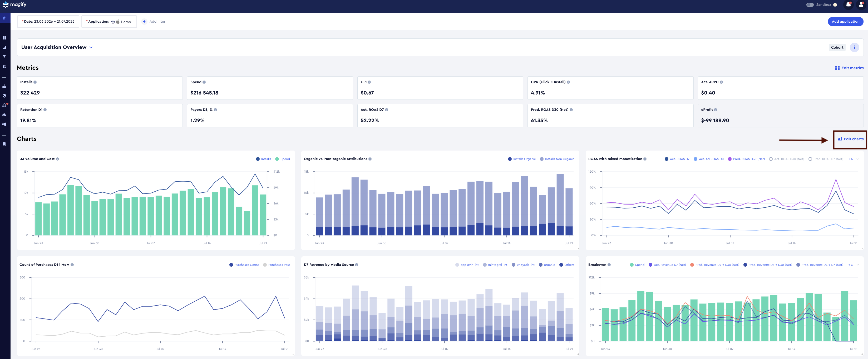
Task: Click info icon beside D7 Revenue by Media Source
Action: (x=357, y=265)
